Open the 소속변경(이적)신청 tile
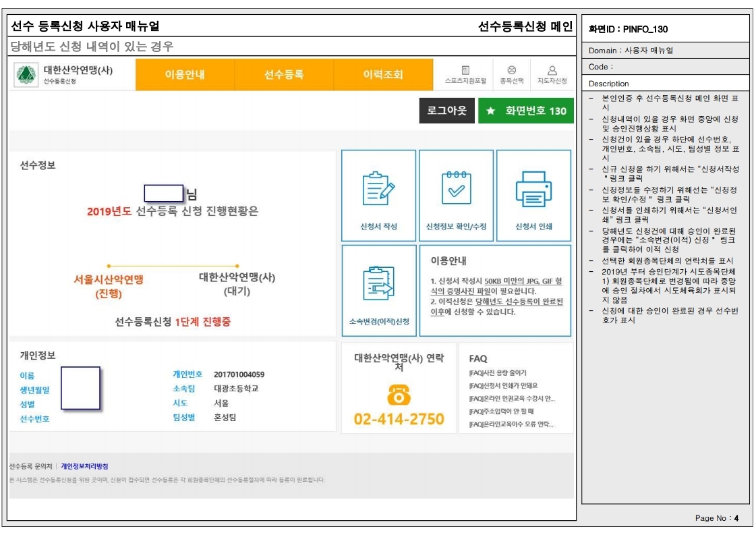756x535 pixels. (379, 290)
